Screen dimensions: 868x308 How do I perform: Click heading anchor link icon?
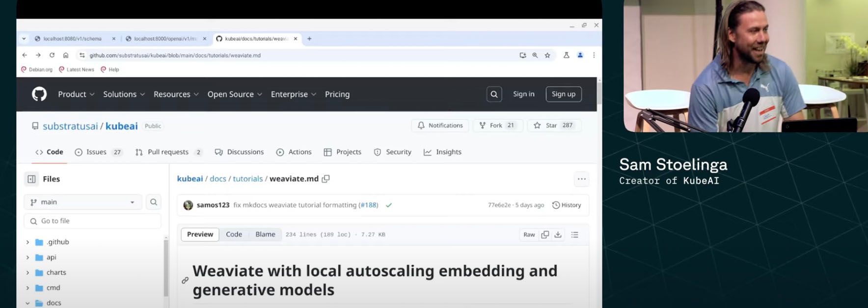point(185,281)
